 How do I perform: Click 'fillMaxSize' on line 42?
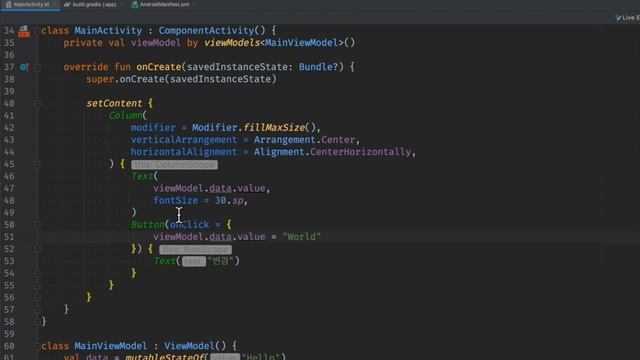tap(274, 128)
